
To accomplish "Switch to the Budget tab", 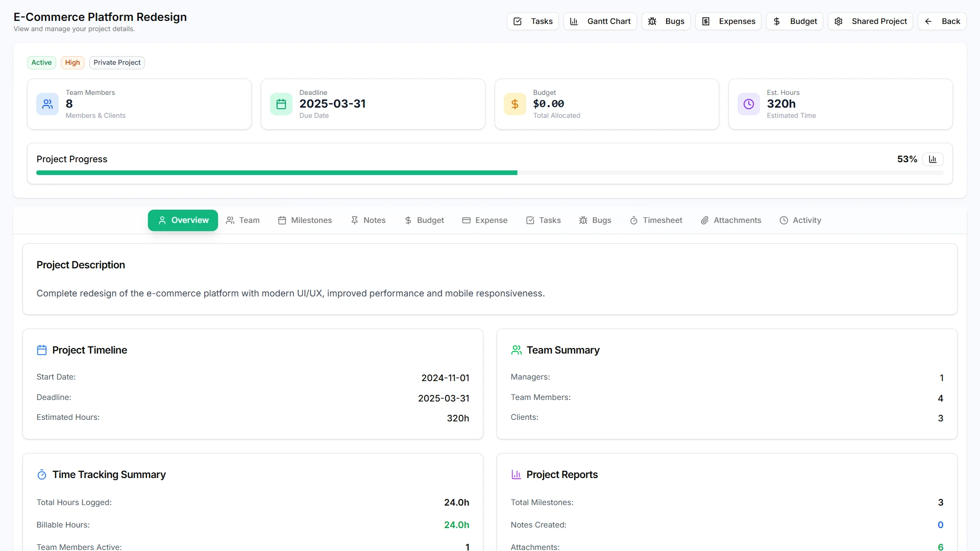I will point(424,220).
